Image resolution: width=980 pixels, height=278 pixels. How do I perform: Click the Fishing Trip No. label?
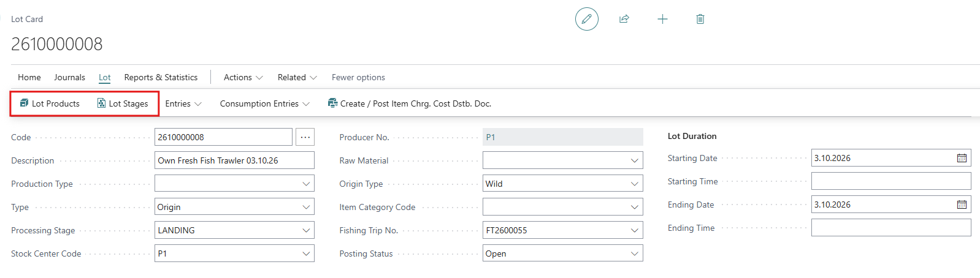click(369, 230)
